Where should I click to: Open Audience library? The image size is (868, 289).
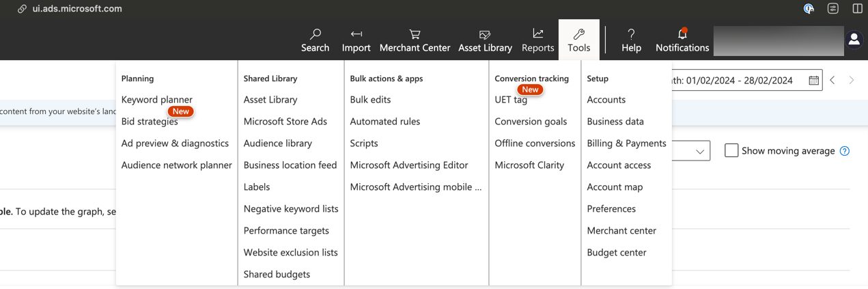tap(278, 143)
